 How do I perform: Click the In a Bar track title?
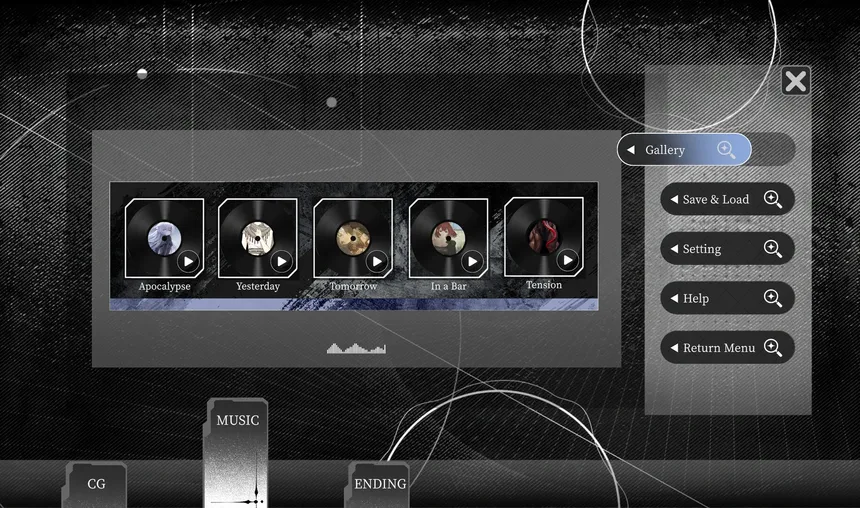point(449,286)
